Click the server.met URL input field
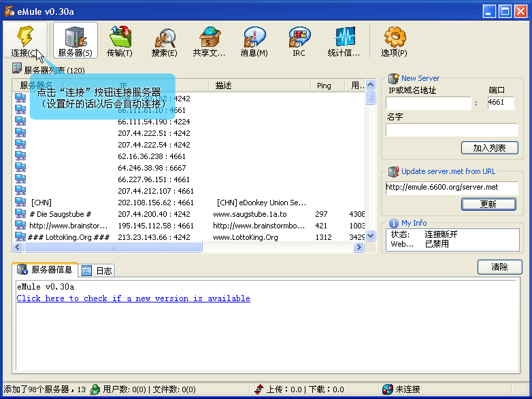The image size is (532, 399). (x=452, y=188)
